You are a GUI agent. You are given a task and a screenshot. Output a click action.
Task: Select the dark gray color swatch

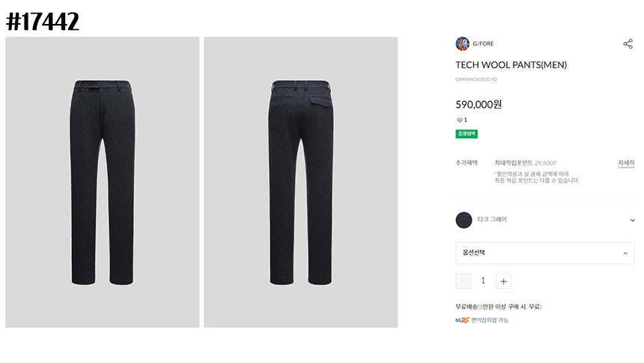(464, 219)
